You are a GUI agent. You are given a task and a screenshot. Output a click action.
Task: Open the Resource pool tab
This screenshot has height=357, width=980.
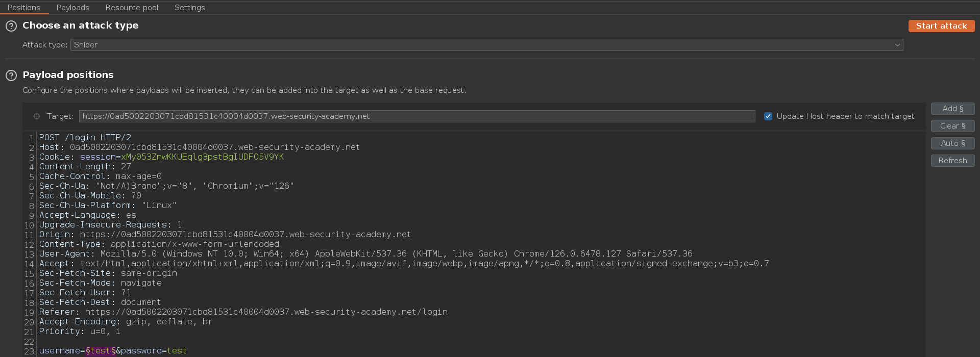click(x=132, y=8)
